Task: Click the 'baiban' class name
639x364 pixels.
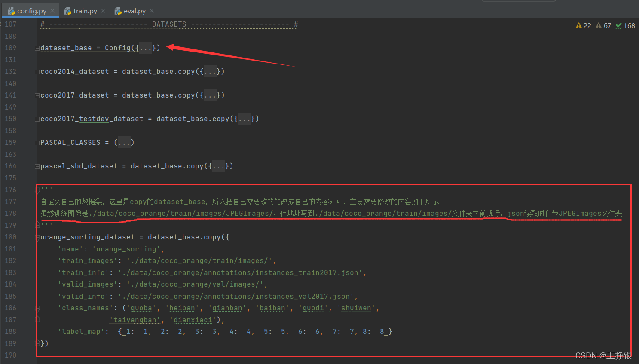Action: coord(272,308)
